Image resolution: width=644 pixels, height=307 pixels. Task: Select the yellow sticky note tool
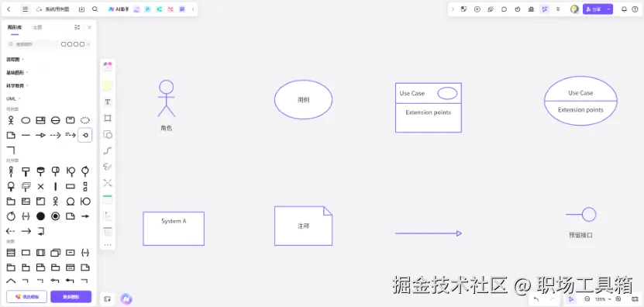[x=108, y=85]
